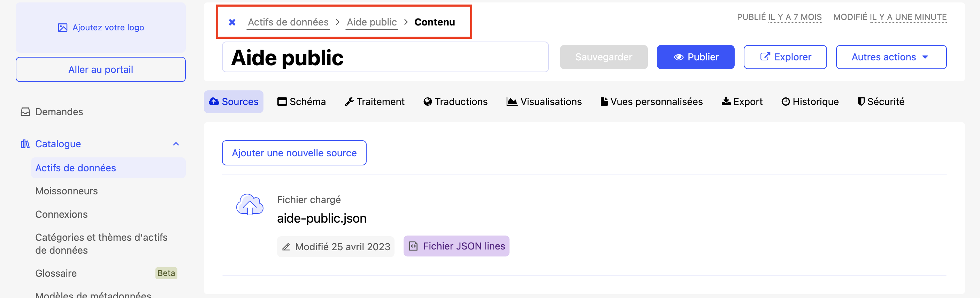Click the Demandes inbox icon
The height and width of the screenshot is (298, 980).
[25, 112]
